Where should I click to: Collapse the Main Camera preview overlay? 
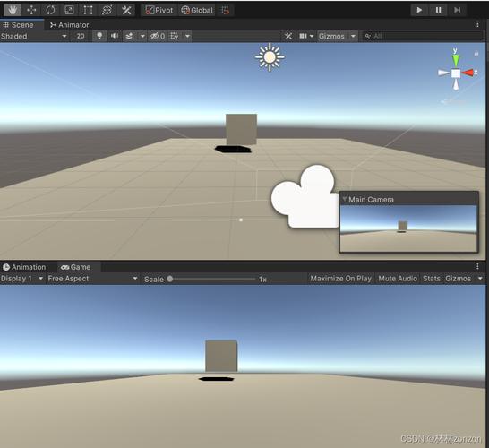pos(344,199)
